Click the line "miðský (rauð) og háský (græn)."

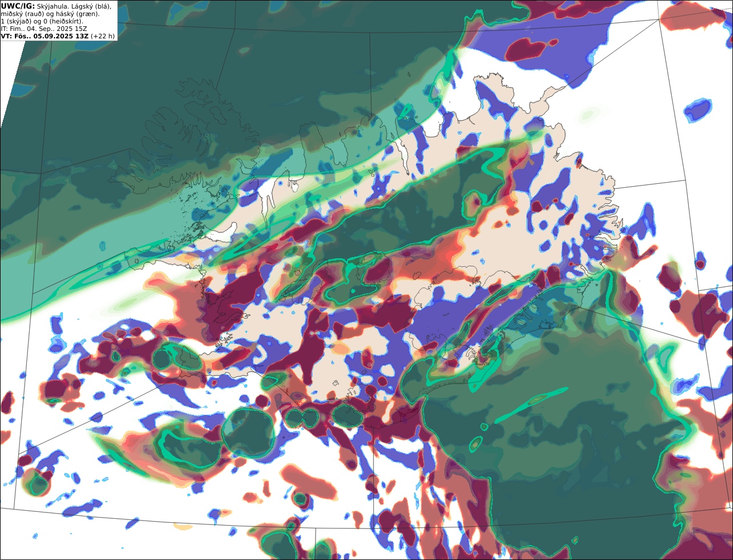50,14
